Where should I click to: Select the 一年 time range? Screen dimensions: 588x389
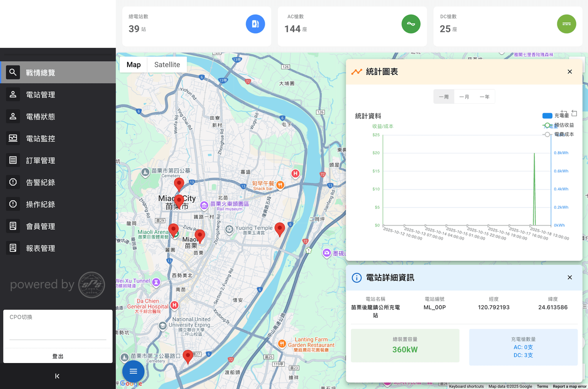(485, 97)
